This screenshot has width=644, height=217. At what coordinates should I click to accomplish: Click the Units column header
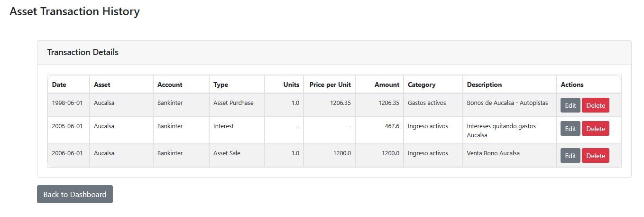coord(291,85)
